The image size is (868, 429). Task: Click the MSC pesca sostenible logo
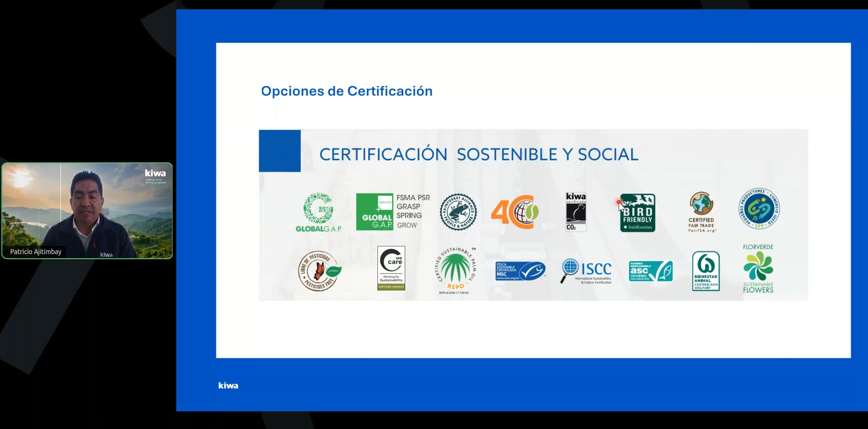click(520, 271)
